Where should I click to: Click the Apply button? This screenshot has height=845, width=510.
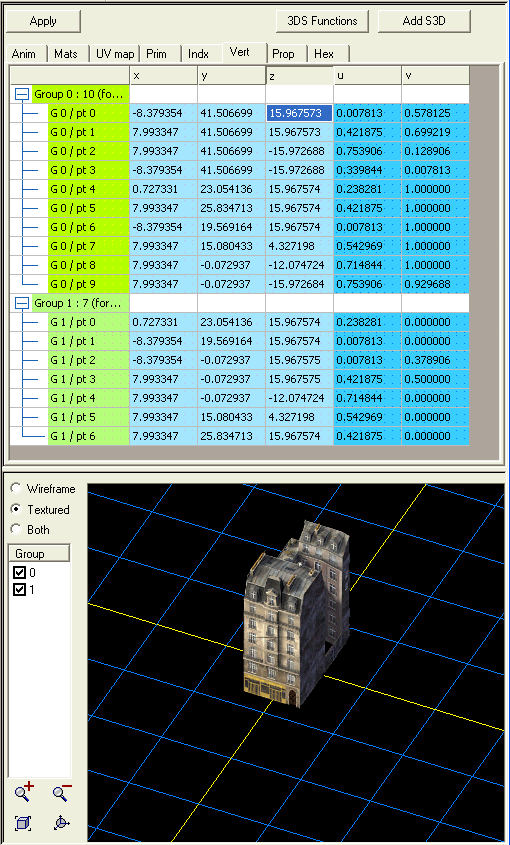click(43, 22)
